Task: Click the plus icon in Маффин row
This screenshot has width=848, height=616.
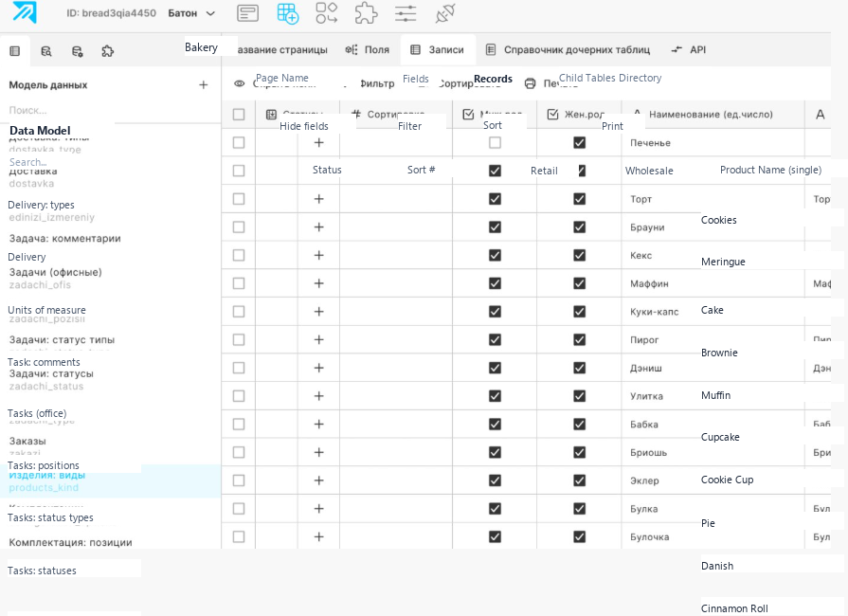Action: [319, 283]
